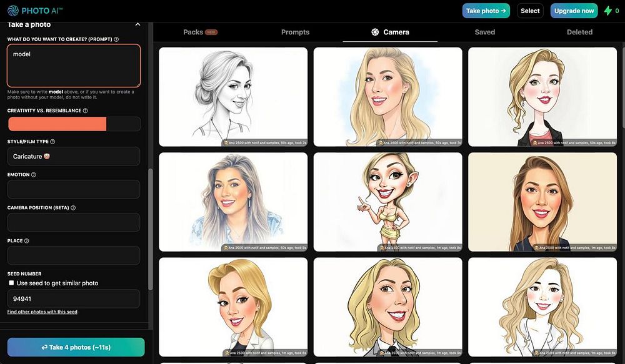
Task: Switch to the Prompts tab
Action: point(295,32)
